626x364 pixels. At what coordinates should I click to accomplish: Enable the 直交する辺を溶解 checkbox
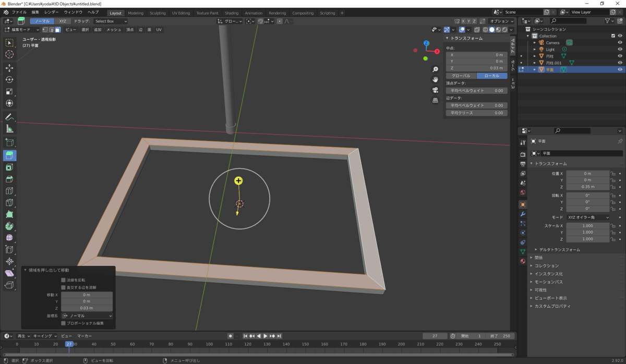[63, 287]
